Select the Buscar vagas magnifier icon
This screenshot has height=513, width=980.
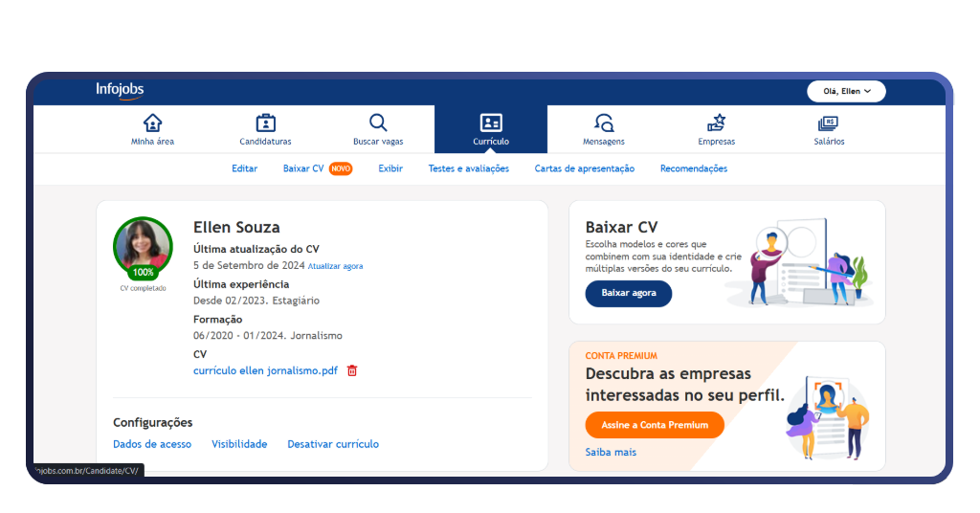click(x=378, y=123)
